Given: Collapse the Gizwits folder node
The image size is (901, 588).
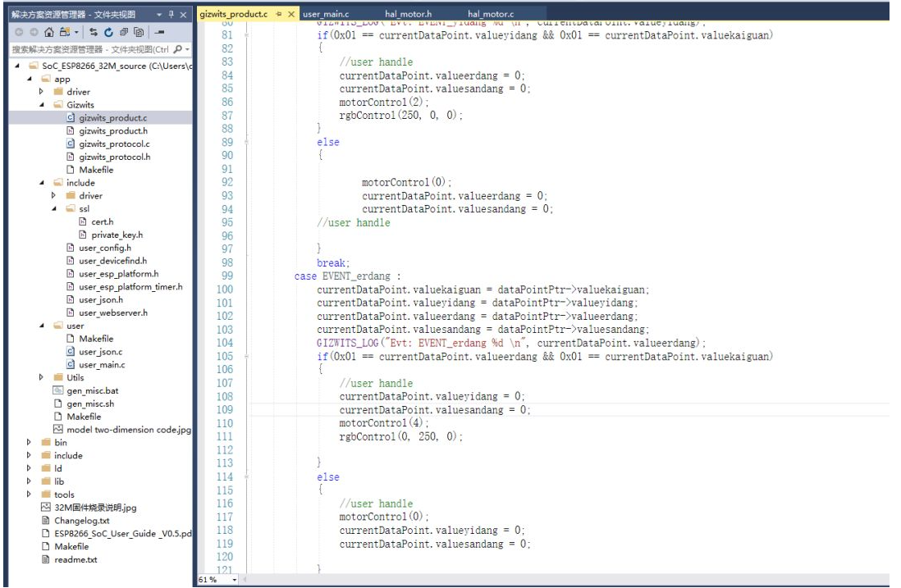Looking at the screenshot, I should [41, 105].
